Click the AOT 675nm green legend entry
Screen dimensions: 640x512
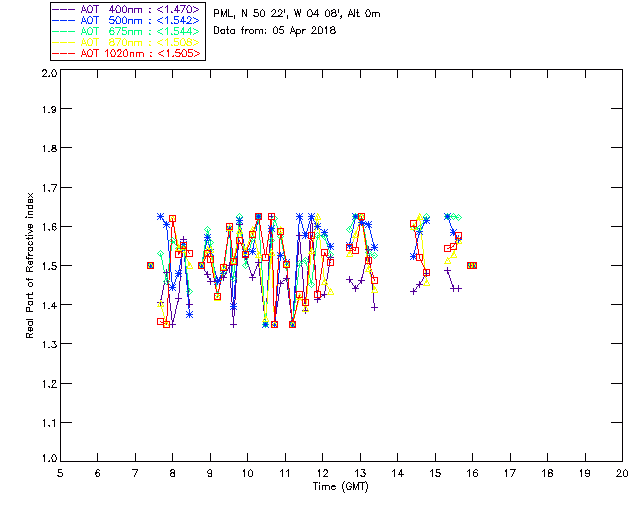[127, 31]
